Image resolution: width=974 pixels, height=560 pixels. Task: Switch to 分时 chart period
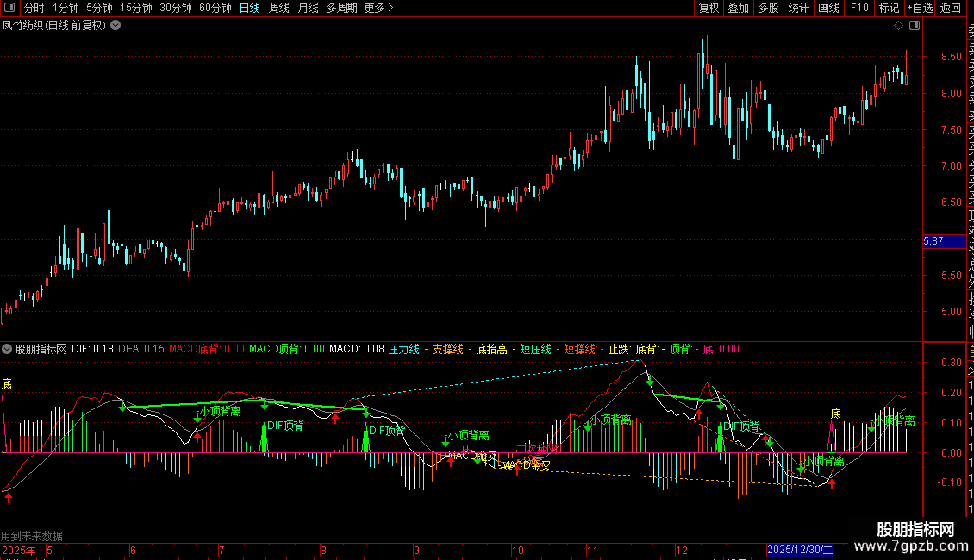tap(34, 8)
